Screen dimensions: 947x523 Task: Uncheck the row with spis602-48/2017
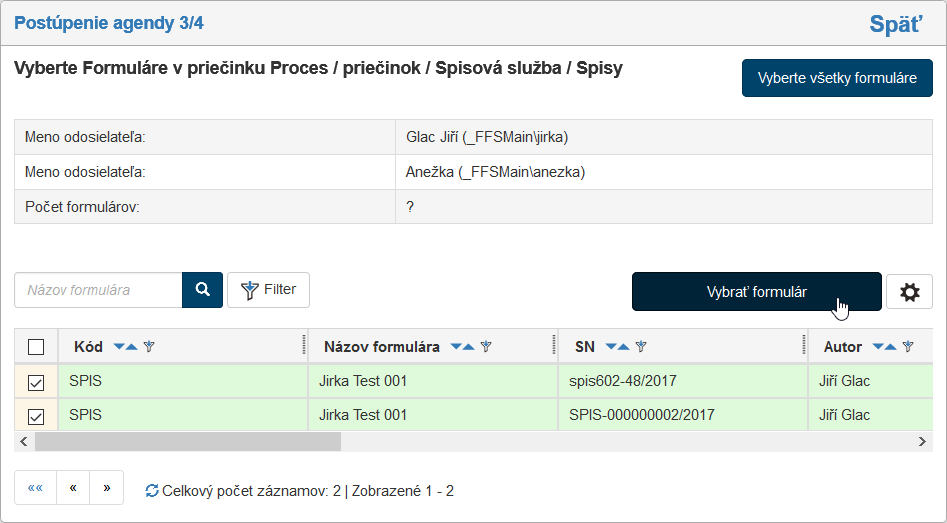[36, 382]
